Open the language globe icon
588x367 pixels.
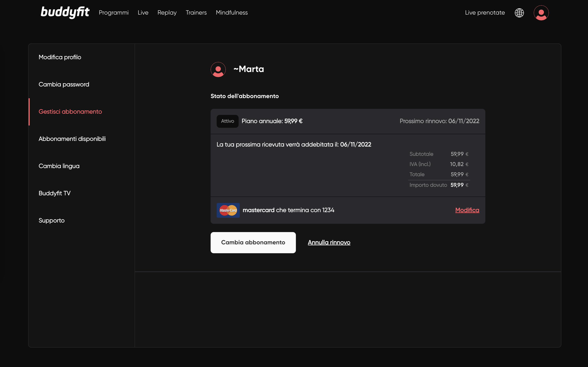[x=519, y=13]
